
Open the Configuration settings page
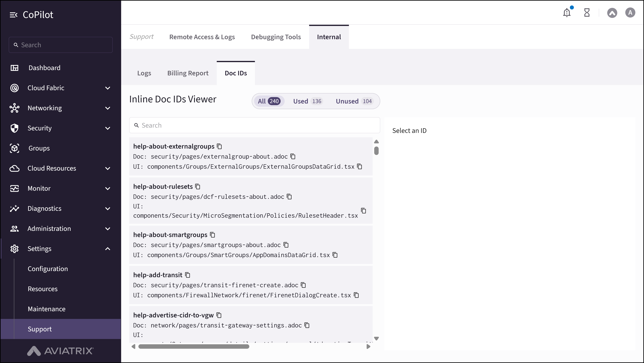[48, 269]
